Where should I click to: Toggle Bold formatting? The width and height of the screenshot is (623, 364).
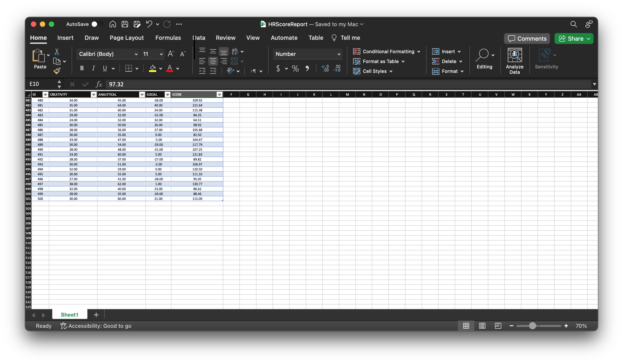point(82,68)
